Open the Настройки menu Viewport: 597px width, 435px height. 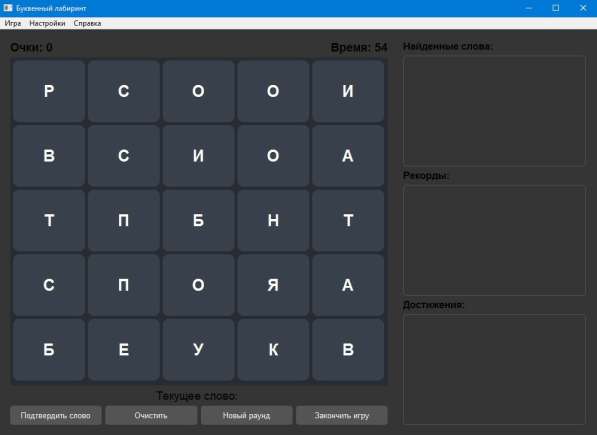[47, 23]
